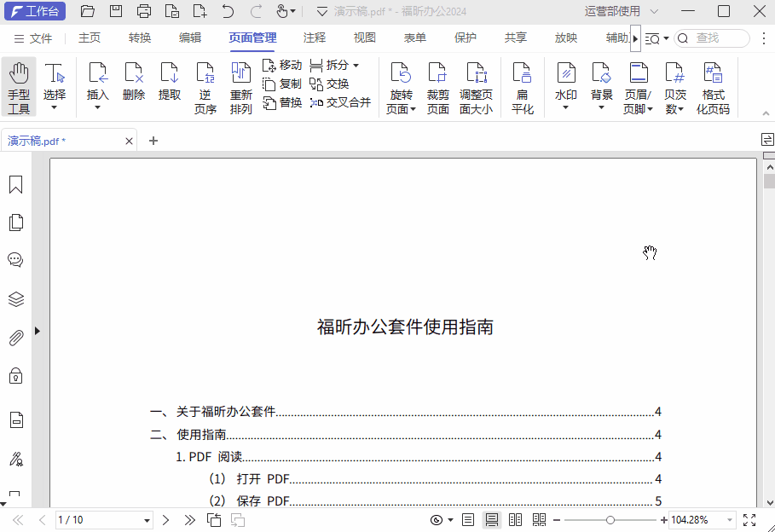Open the bookmarks panel in the left sidebar
Image resolution: width=775 pixels, height=532 pixels.
coord(15,183)
